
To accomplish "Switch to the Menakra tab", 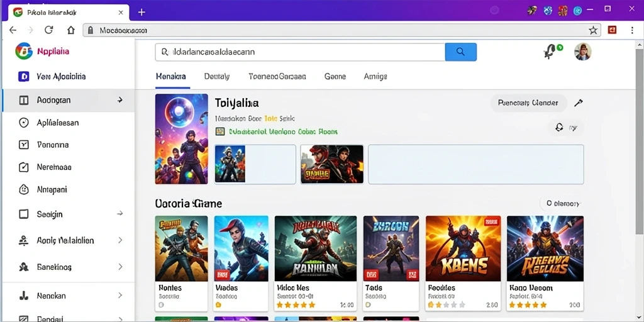I will point(171,76).
